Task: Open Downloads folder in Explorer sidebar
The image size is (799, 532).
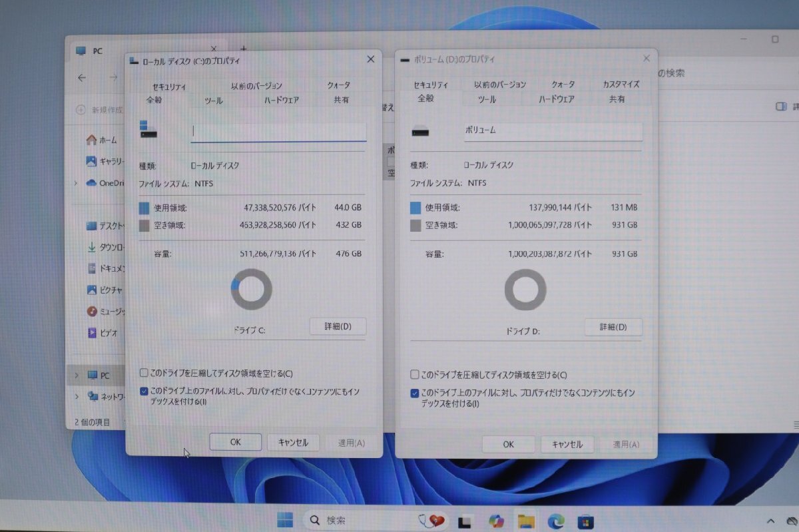Action: [107, 247]
